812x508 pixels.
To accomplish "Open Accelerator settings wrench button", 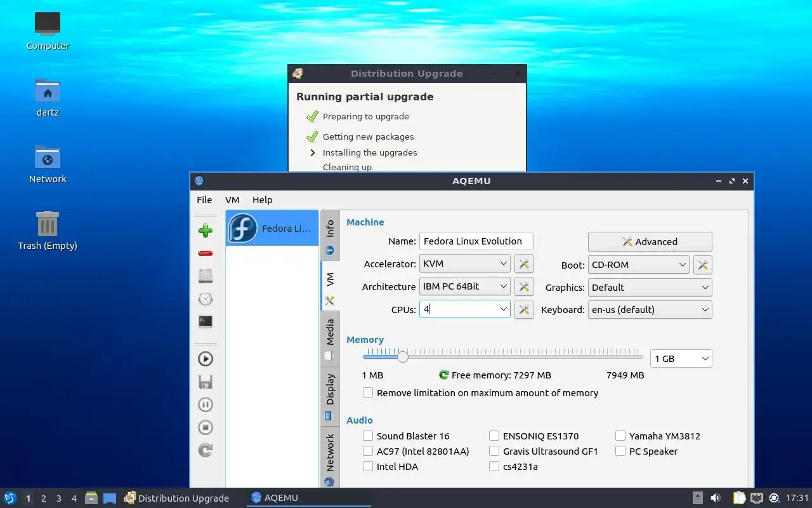I will (524, 264).
